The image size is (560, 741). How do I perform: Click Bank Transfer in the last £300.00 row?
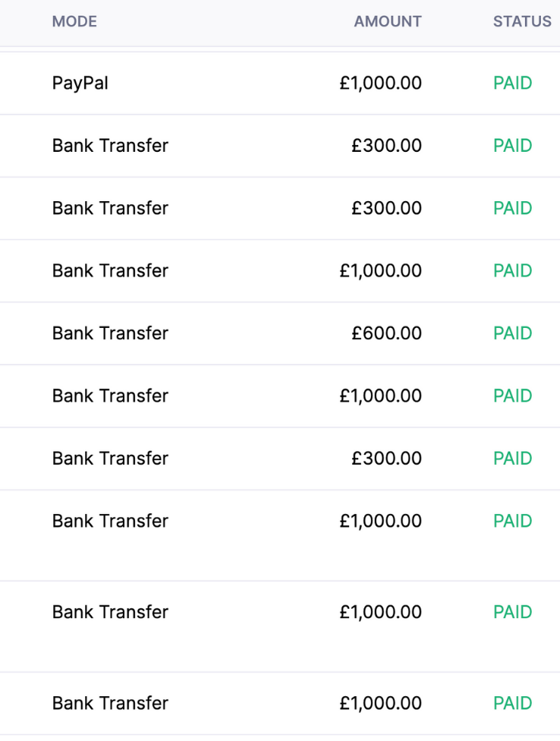(x=110, y=459)
